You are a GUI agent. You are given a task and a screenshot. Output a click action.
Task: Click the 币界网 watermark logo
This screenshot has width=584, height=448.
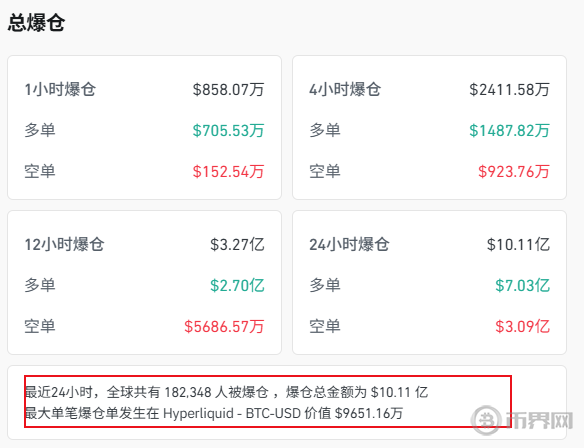pos(522,420)
